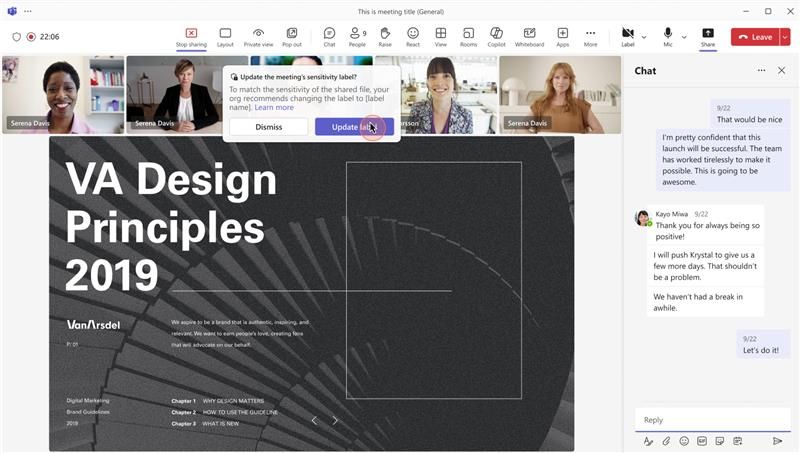
Task: Open the chat sticker picker
Action: click(720, 441)
